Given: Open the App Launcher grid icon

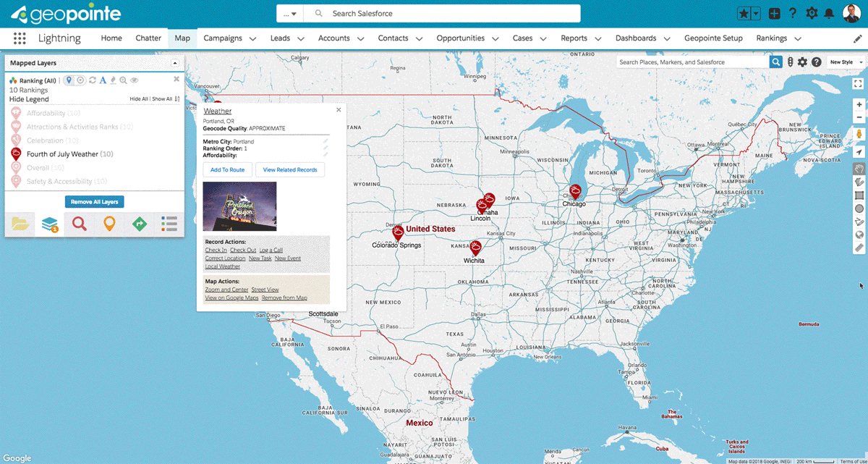Looking at the screenshot, I should [x=20, y=38].
